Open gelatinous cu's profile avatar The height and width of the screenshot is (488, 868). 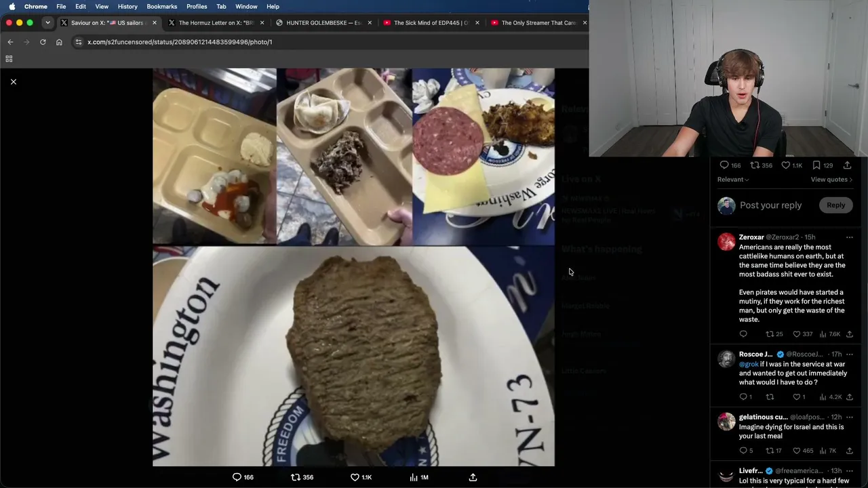click(726, 422)
